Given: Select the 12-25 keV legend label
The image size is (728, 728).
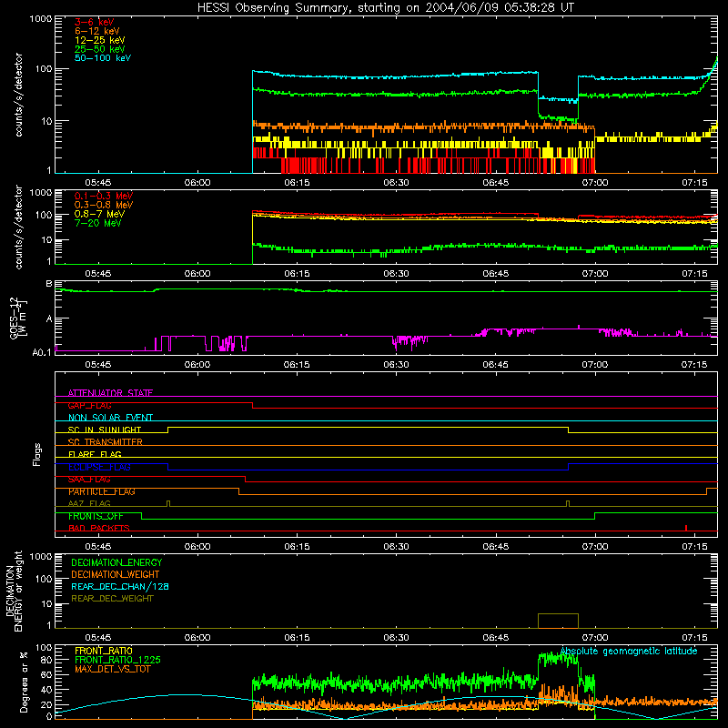Looking at the screenshot, I should coord(100,40).
